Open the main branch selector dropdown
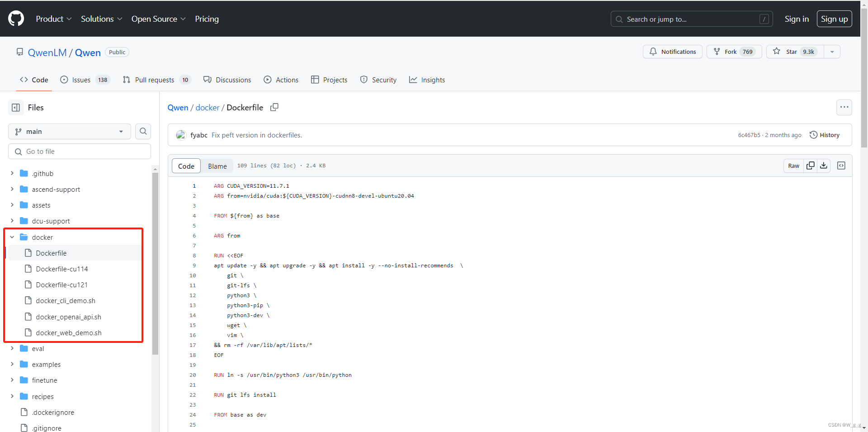Viewport: 868px width, 432px height. point(69,131)
